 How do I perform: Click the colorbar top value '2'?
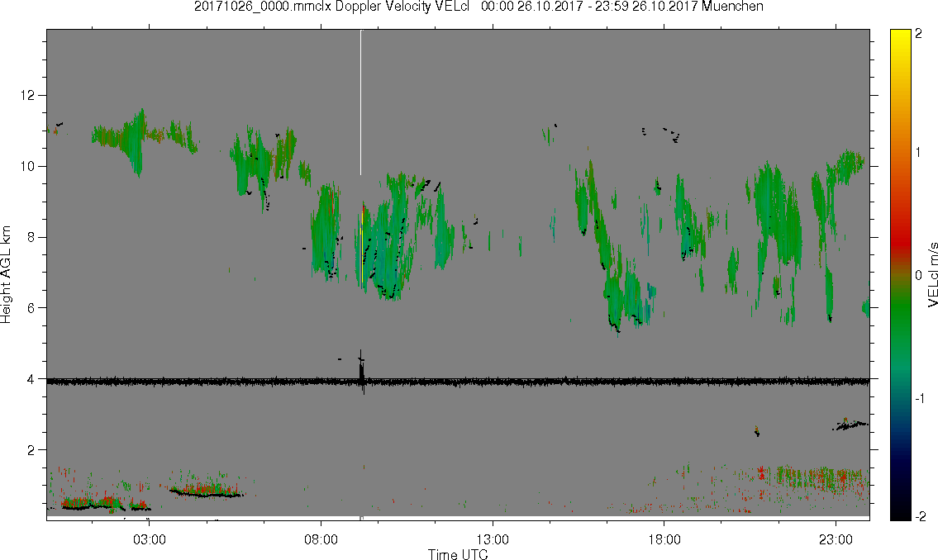(919, 34)
